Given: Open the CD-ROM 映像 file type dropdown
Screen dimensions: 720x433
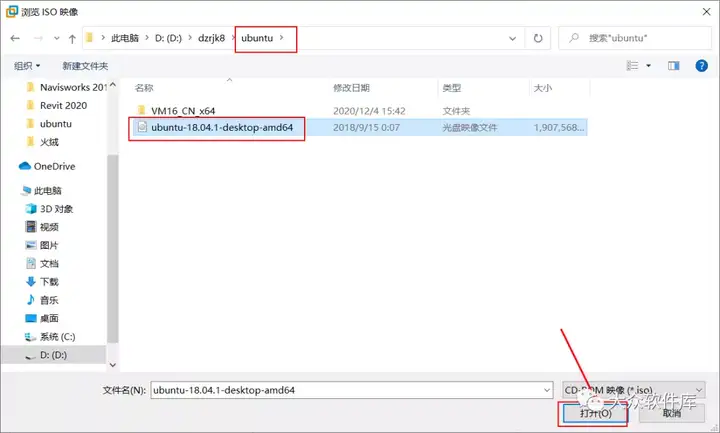Looking at the screenshot, I should point(633,390).
